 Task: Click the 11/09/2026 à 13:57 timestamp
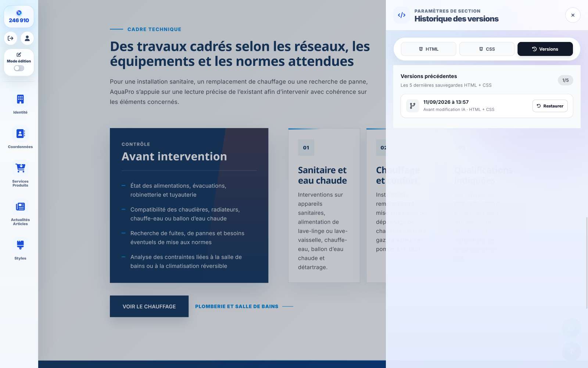click(446, 102)
